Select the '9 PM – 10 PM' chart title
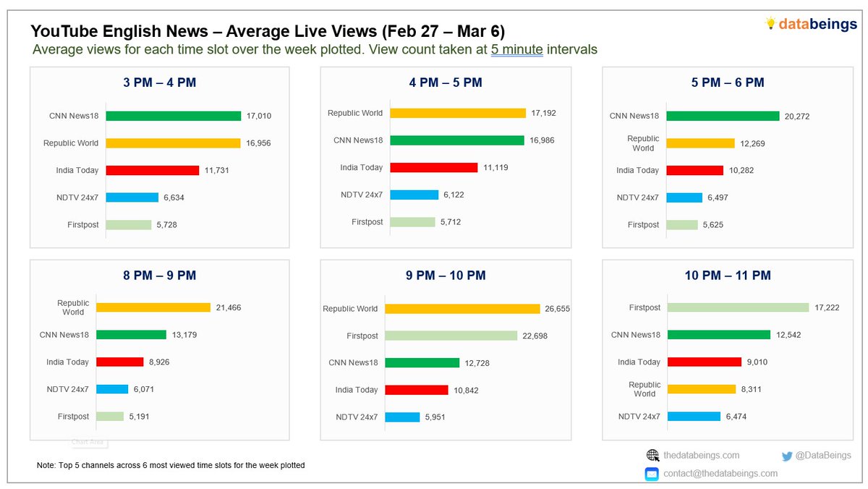868x489 pixels. [446, 276]
